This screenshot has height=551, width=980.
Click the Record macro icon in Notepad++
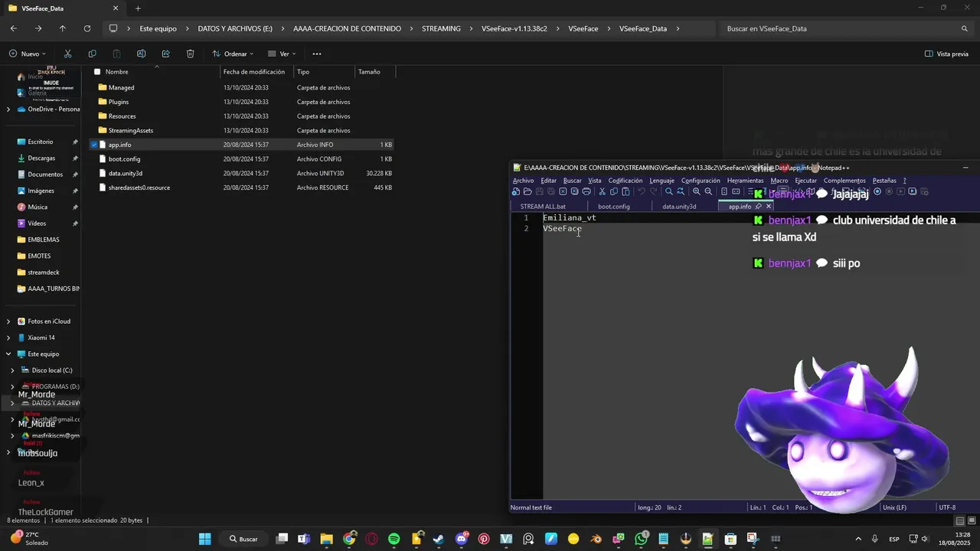[877, 192]
